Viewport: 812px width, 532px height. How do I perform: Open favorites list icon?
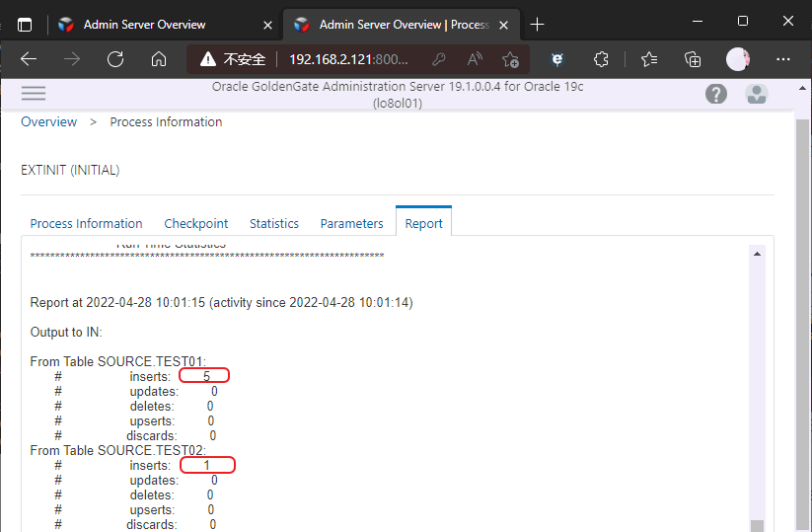coord(649,59)
